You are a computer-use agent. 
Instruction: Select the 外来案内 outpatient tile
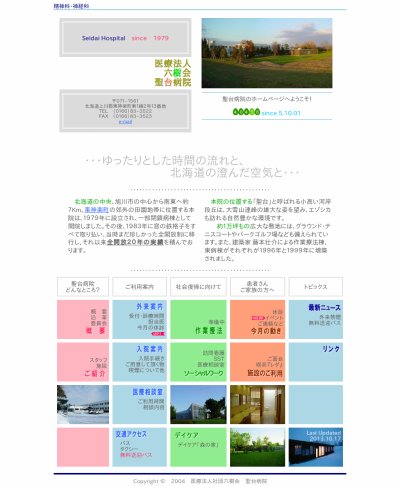[139, 319]
